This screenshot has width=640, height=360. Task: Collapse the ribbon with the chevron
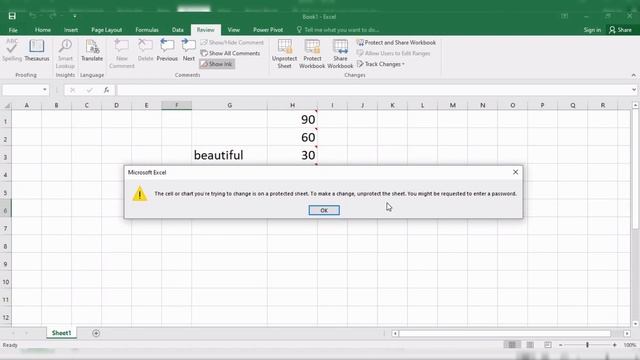(x=633, y=75)
